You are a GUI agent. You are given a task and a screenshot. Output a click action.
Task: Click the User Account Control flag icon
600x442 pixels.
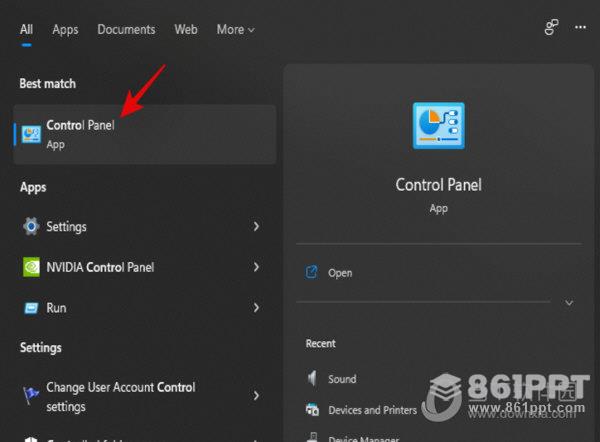point(31,395)
